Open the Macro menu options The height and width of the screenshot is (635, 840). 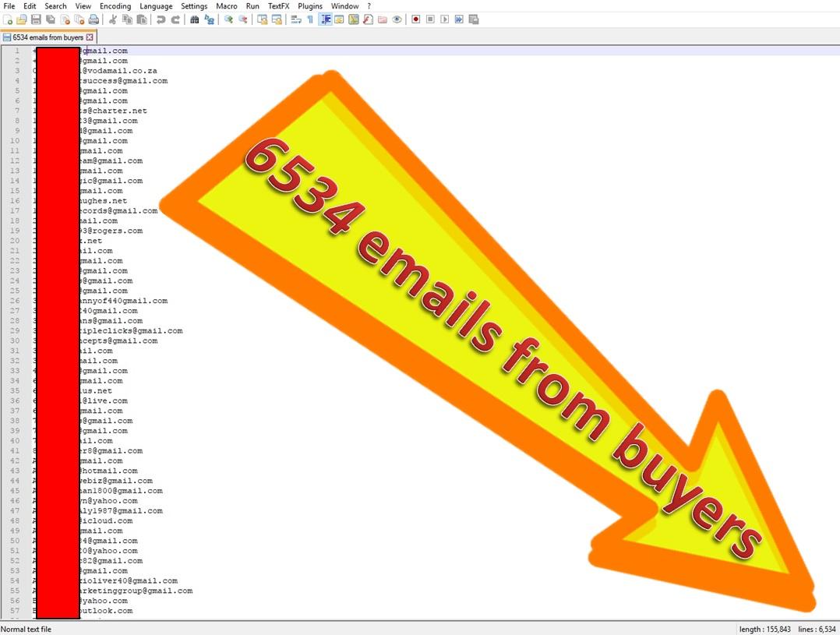(x=226, y=5)
